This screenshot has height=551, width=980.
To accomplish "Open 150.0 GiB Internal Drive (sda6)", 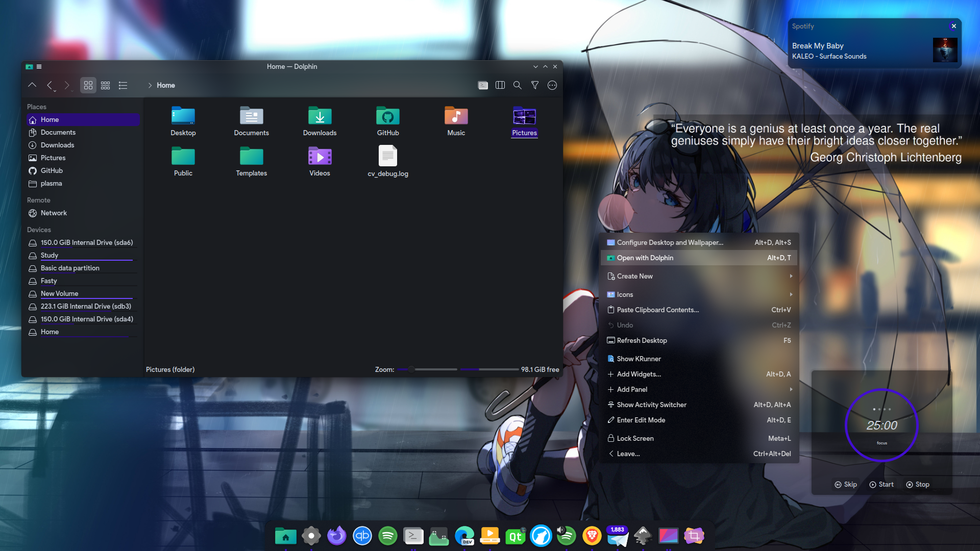I will (83, 242).
